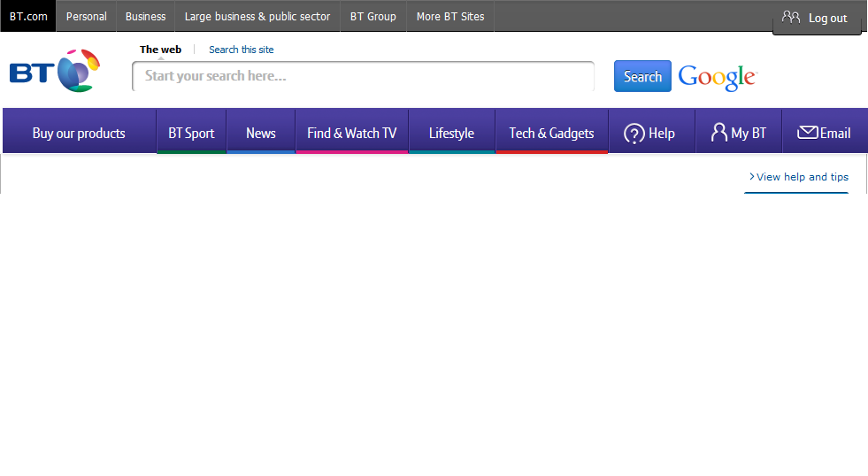
Task: Open the BT Sport menu
Action: tap(191, 133)
